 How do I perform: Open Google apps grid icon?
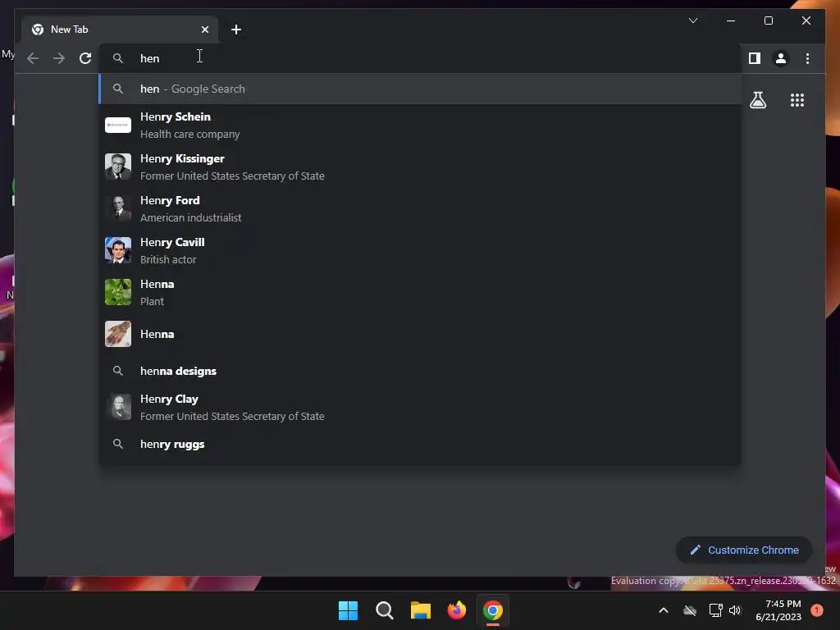tap(797, 100)
